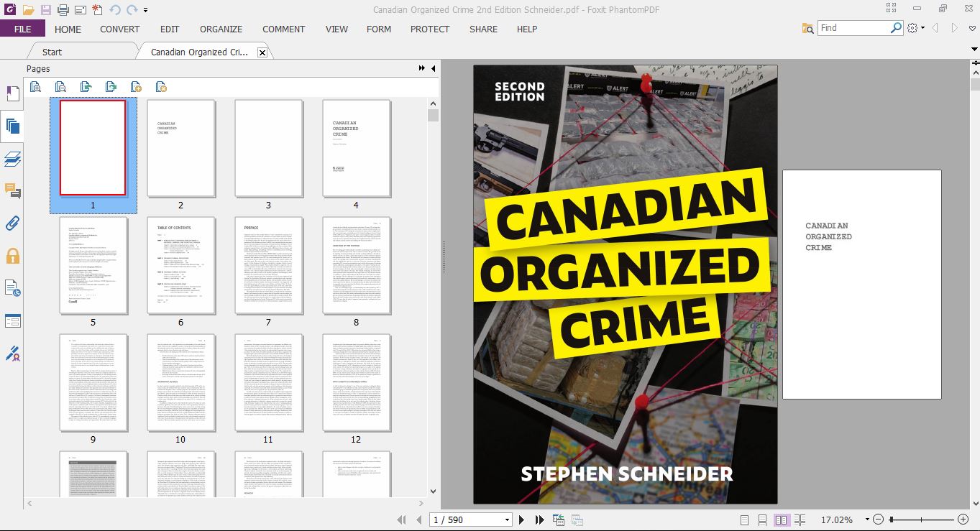Select page 2 thumbnail
This screenshot has width=980, height=531.
point(180,148)
